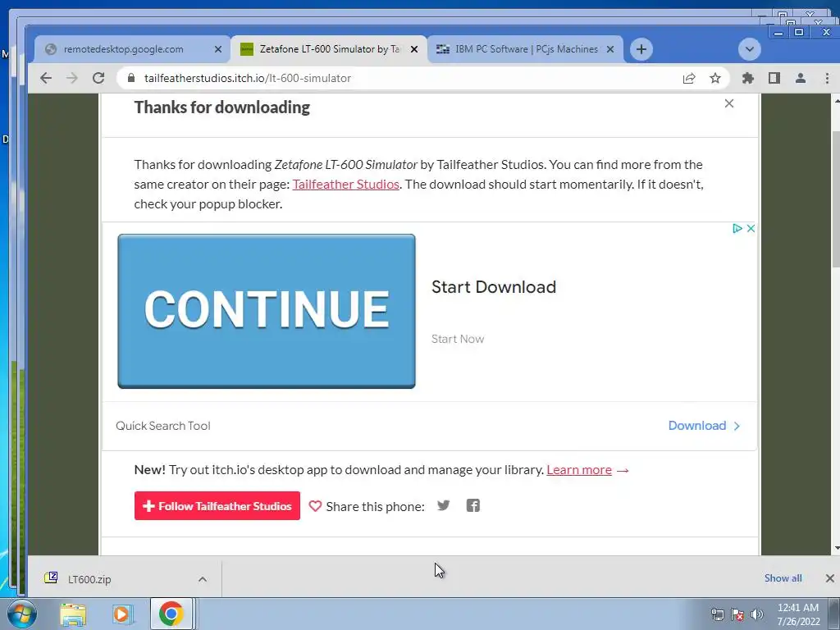Select the Zetafone LT-600 Simulator tab
The image size is (840, 630).
(329, 49)
